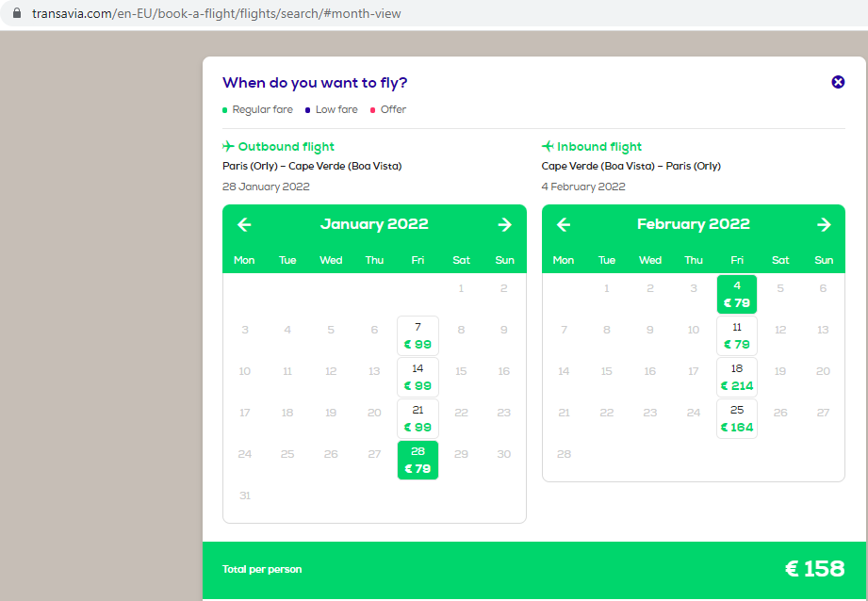Click 'Mon' column header in January calendar
The height and width of the screenshot is (601, 868).
click(244, 260)
